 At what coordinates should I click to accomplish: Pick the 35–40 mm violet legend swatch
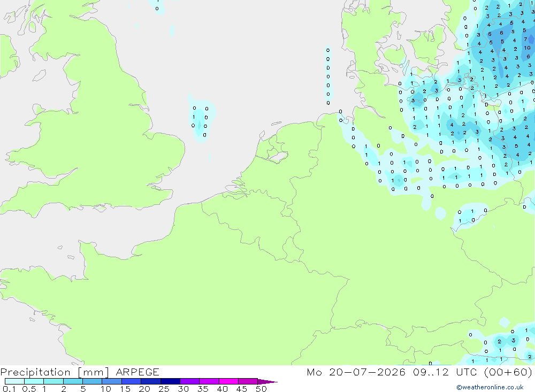(209, 381)
